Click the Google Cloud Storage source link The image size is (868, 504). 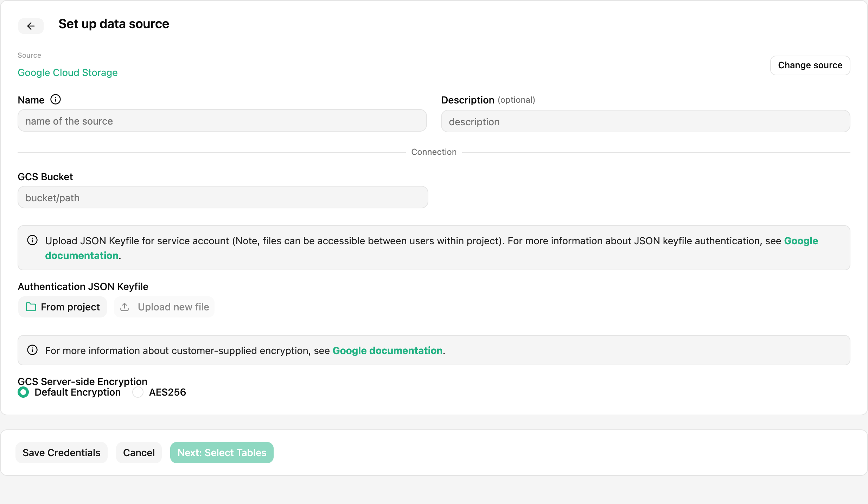point(68,73)
